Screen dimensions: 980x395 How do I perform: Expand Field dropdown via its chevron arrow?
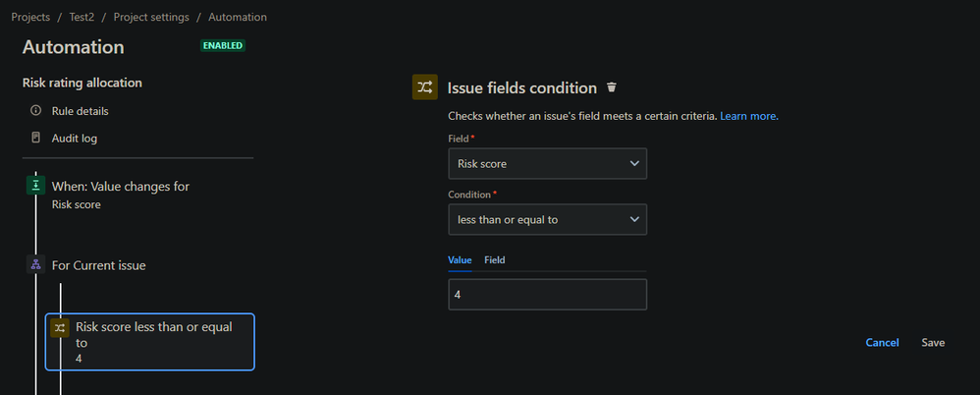[x=634, y=164]
